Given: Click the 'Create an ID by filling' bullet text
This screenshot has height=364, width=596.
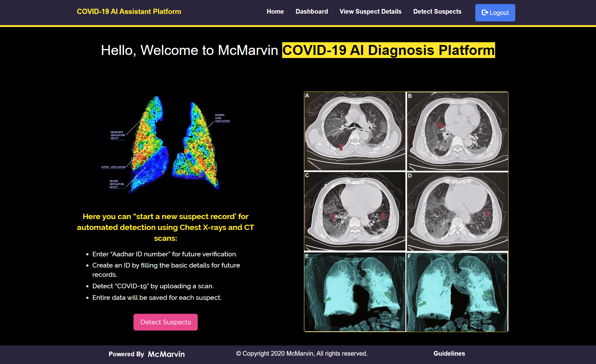Looking at the screenshot, I should coord(166,270).
